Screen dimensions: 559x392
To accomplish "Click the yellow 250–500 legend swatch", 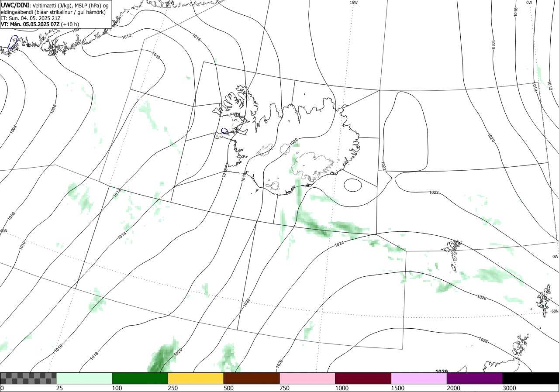I will pos(196,378).
